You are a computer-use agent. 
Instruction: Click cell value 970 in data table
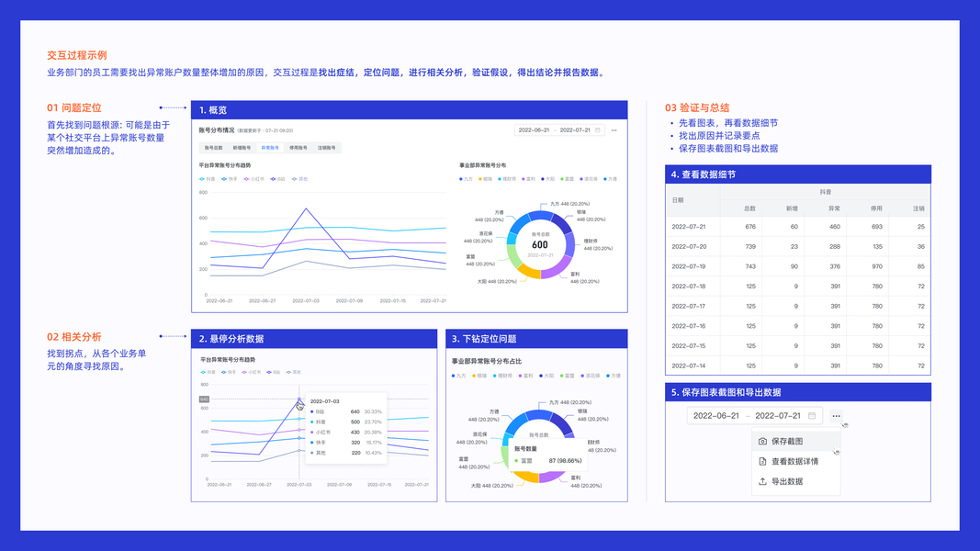coord(877,266)
